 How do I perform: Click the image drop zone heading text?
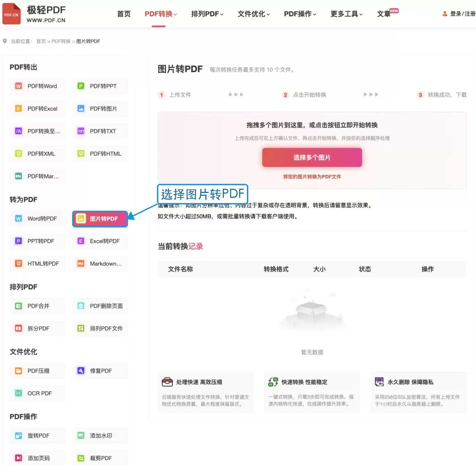(x=312, y=125)
